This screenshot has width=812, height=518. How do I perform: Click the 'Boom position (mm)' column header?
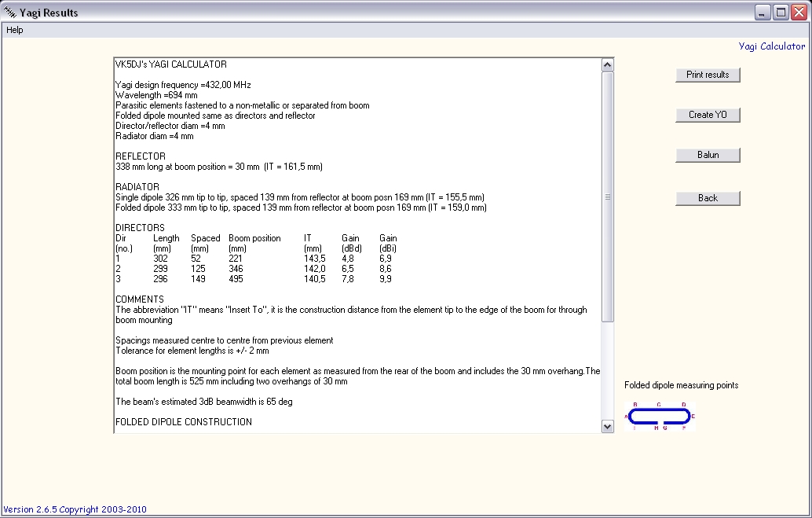pyautogui.click(x=254, y=243)
